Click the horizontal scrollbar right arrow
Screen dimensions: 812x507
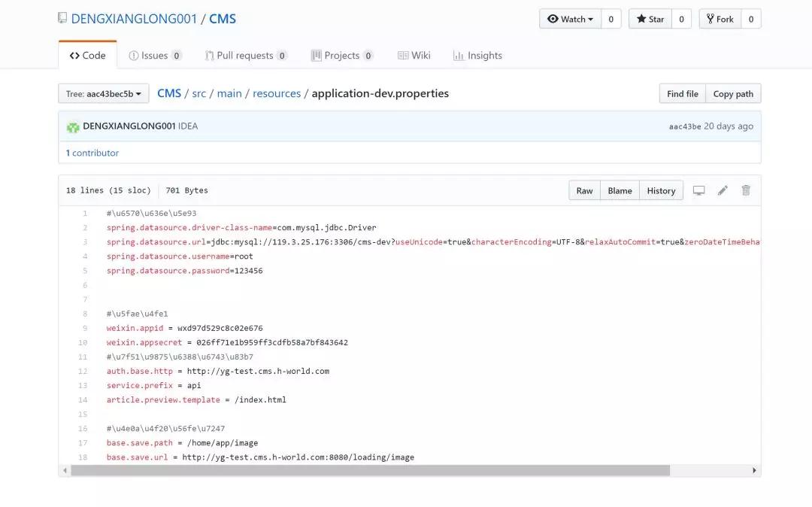(x=754, y=470)
